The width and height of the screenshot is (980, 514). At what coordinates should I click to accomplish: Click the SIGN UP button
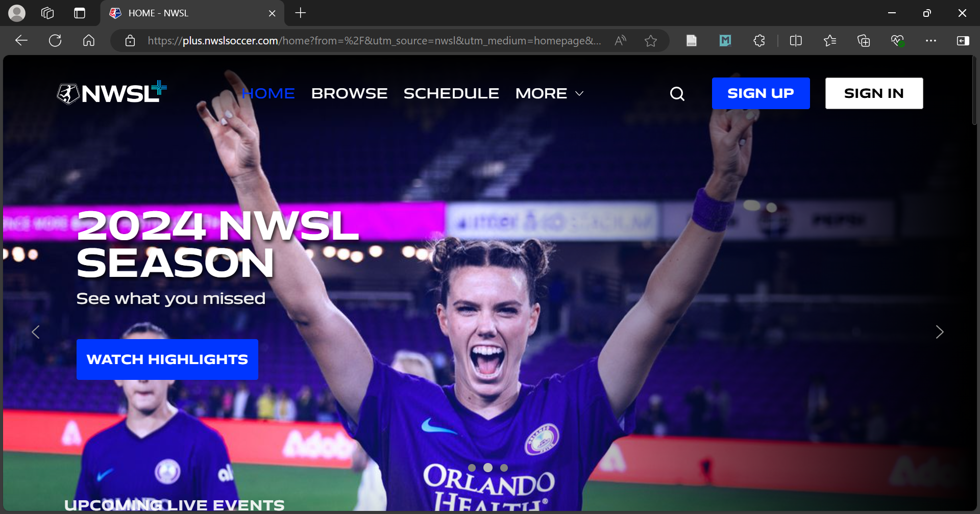[x=761, y=93]
